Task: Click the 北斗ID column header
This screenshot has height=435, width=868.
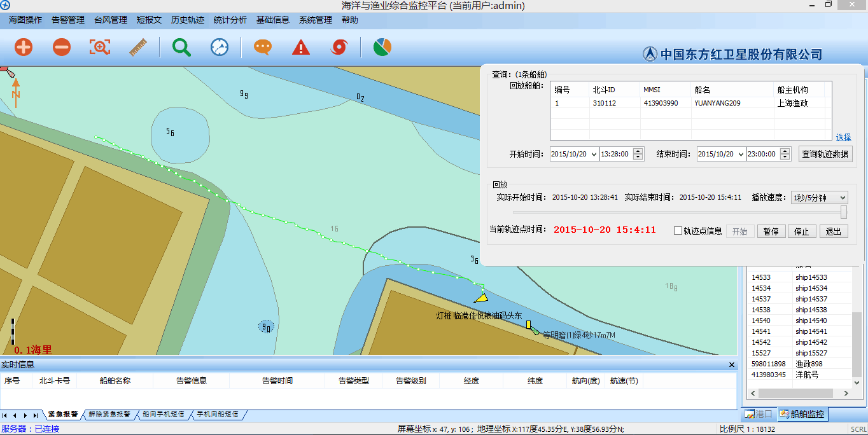Action: [615, 90]
